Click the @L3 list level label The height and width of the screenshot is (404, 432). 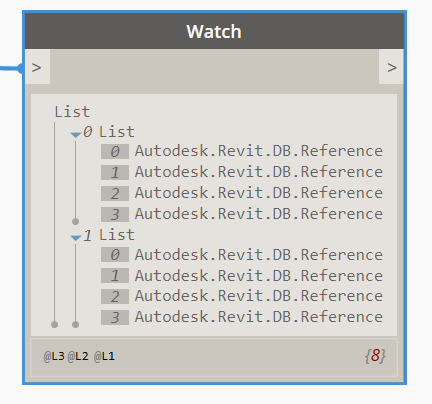[x=54, y=356]
